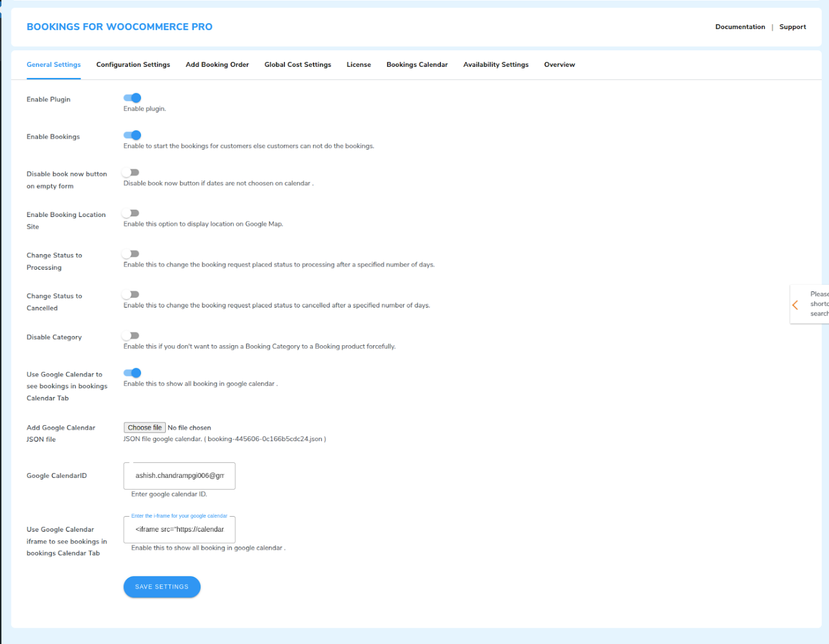Viewport: 829px width, 644px height.
Task: Open the Bookings Calendar tab
Action: (x=417, y=65)
